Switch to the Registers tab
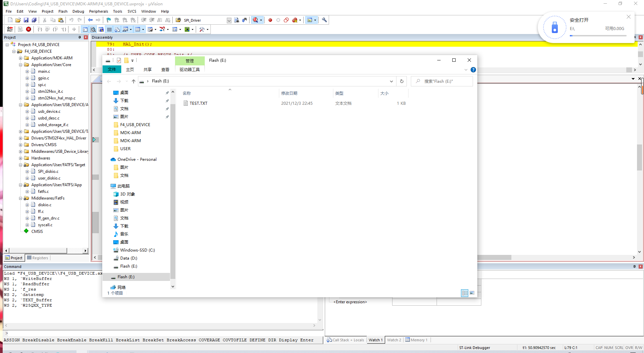The image size is (644, 353). pyautogui.click(x=38, y=258)
